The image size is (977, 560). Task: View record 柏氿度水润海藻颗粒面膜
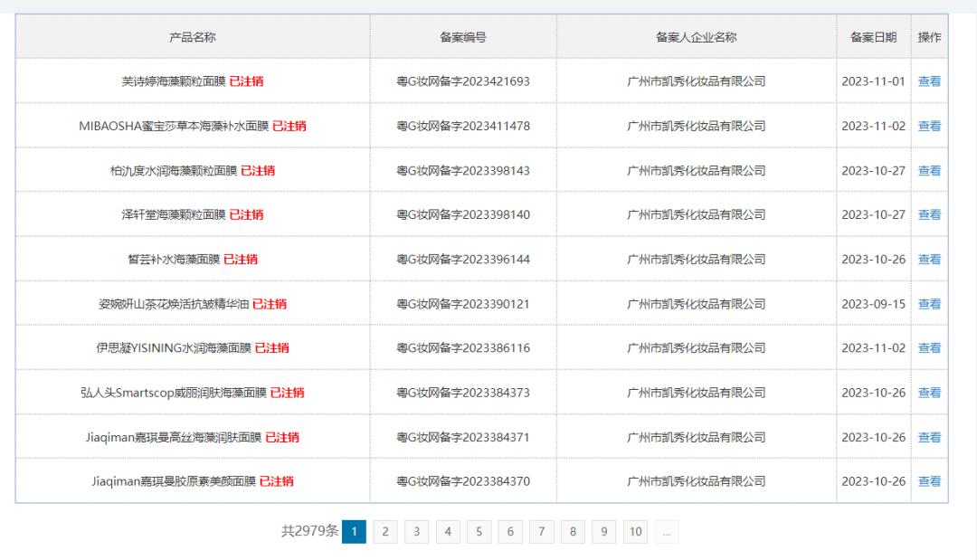(929, 169)
